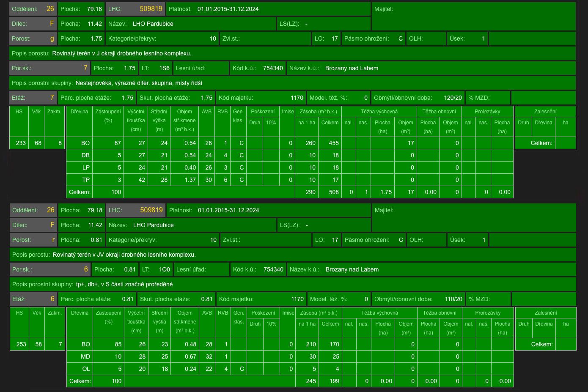Click total Zásoba value 199 in Celkem row
The image size is (588, 392).
[334, 381]
